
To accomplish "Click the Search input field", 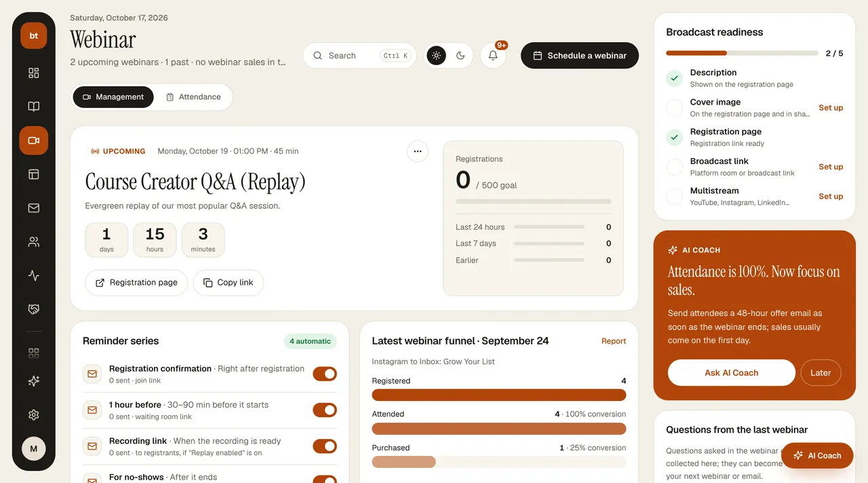I will pos(359,56).
